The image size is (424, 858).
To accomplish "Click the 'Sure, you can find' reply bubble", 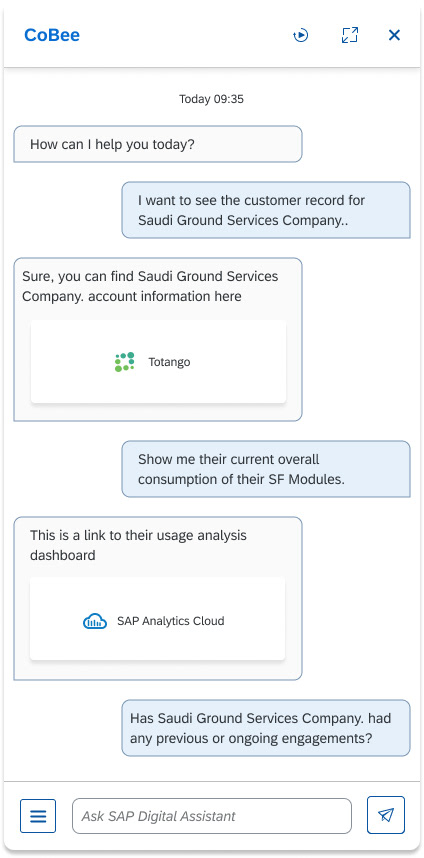I will click(x=158, y=339).
